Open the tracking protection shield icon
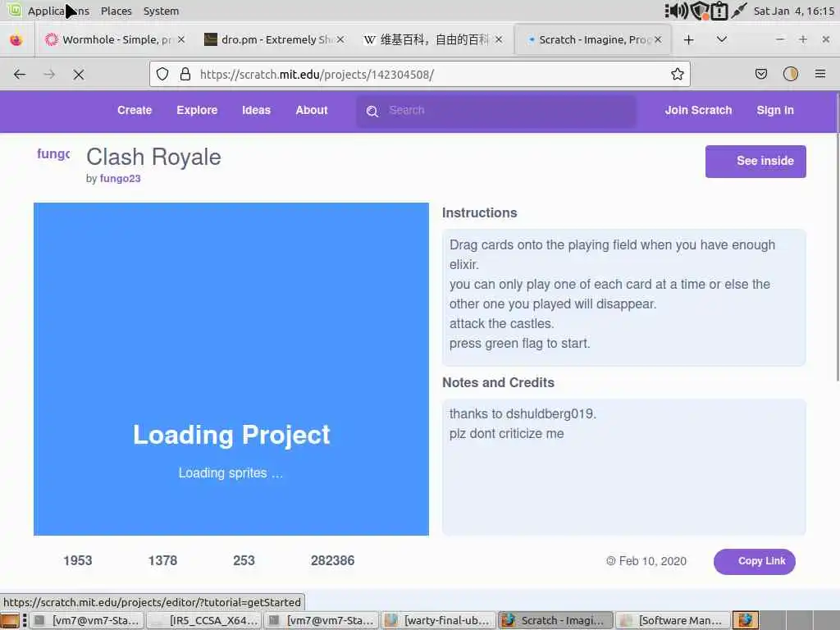Viewport: 840px width, 630px height. click(x=162, y=74)
